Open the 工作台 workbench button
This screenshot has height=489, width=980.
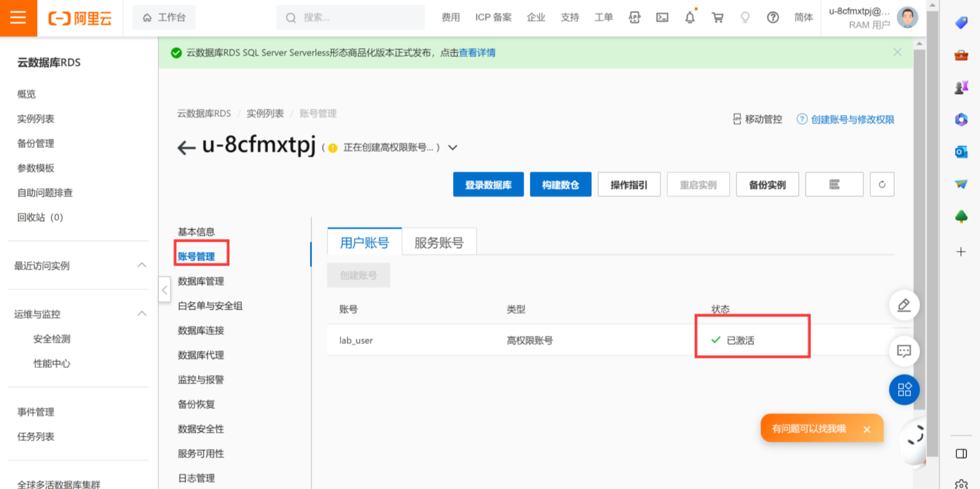164,17
